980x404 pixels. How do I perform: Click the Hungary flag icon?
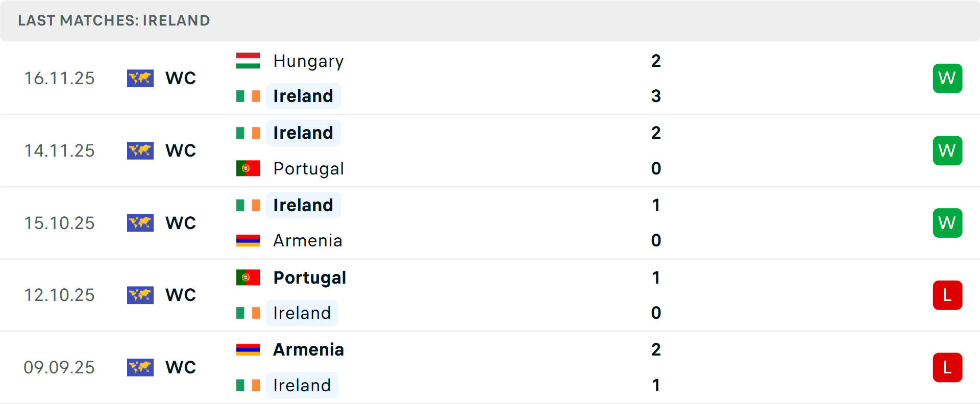point(248,61)
